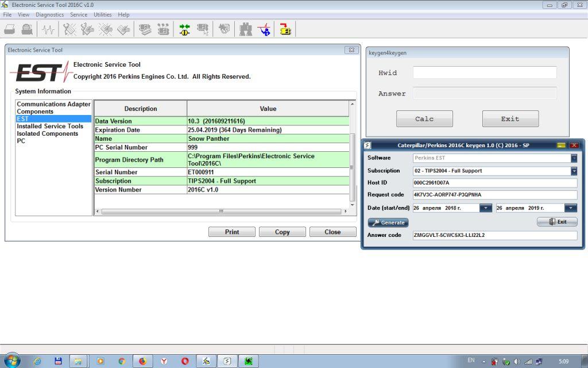Open the Diagnostics menu

pyautogui.click(x=49, y=14)
